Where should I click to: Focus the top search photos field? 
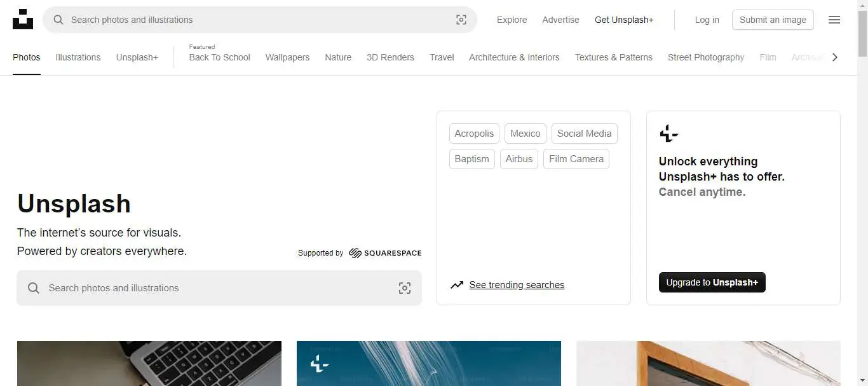click(x=260, y=20)
